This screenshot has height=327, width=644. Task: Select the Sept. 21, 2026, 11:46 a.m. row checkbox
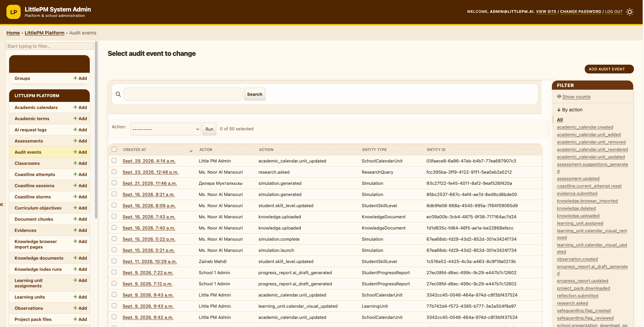(114, 183)
